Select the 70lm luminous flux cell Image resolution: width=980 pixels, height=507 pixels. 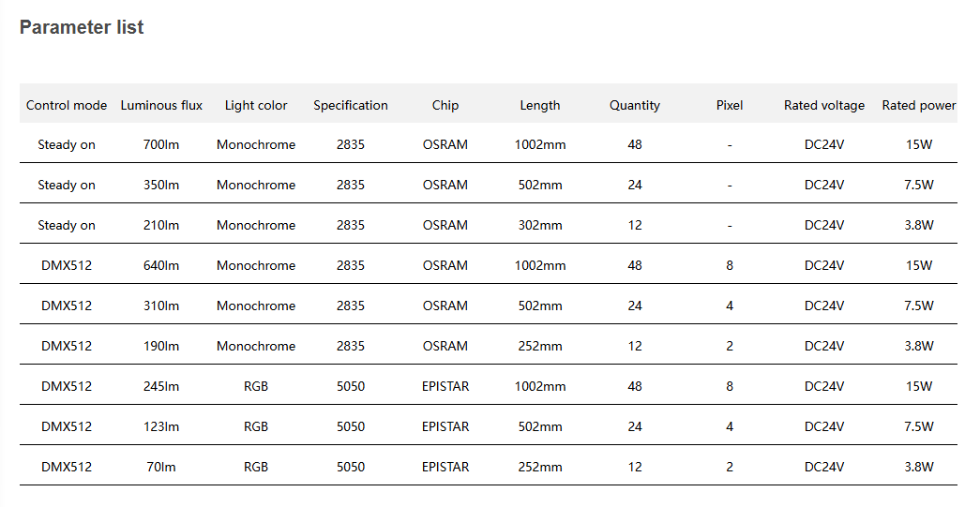pos(161,468)
